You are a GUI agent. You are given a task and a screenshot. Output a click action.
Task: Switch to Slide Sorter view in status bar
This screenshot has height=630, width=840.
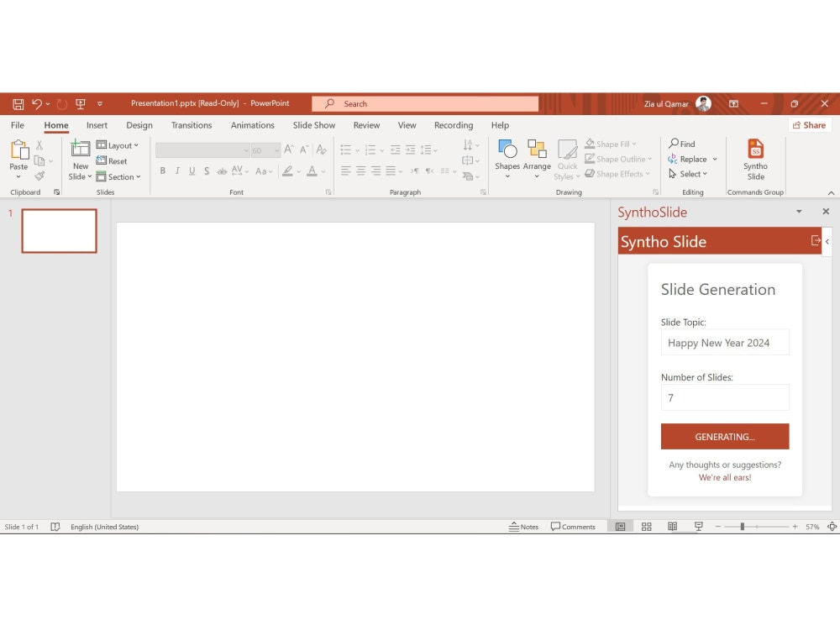(646, 526)
